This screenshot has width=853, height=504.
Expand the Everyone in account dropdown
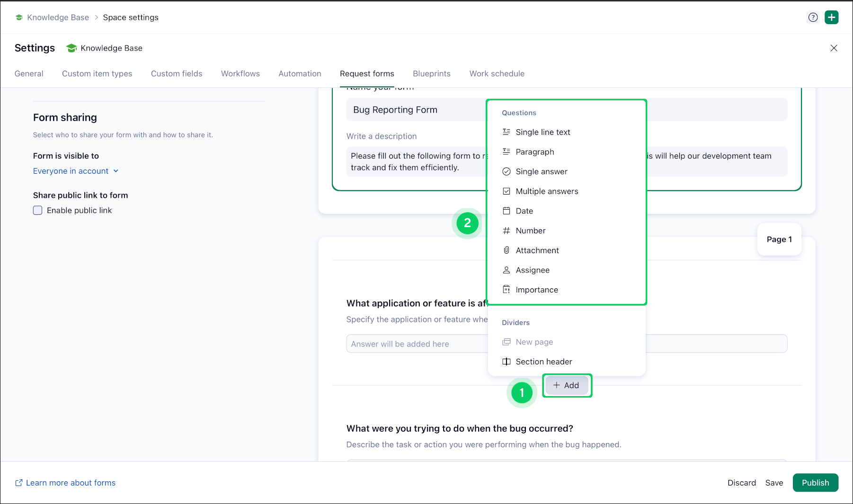[x=76, y=171]
